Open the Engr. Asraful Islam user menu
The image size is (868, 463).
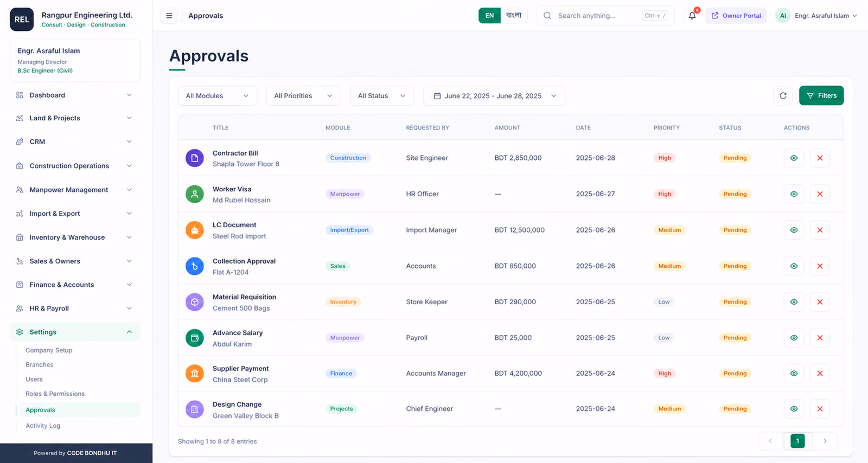tap(816, 16)
